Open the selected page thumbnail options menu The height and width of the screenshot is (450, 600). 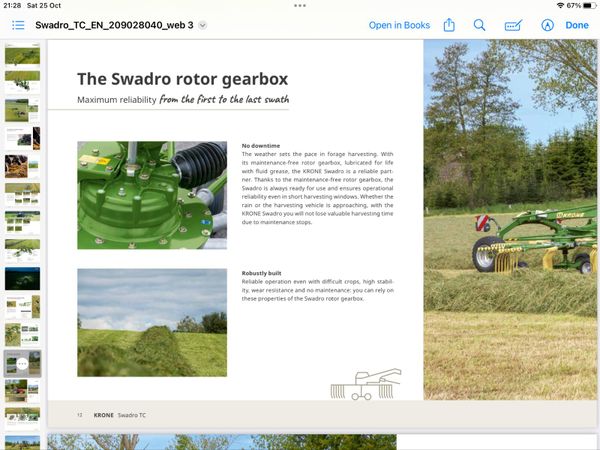point(22,364)
